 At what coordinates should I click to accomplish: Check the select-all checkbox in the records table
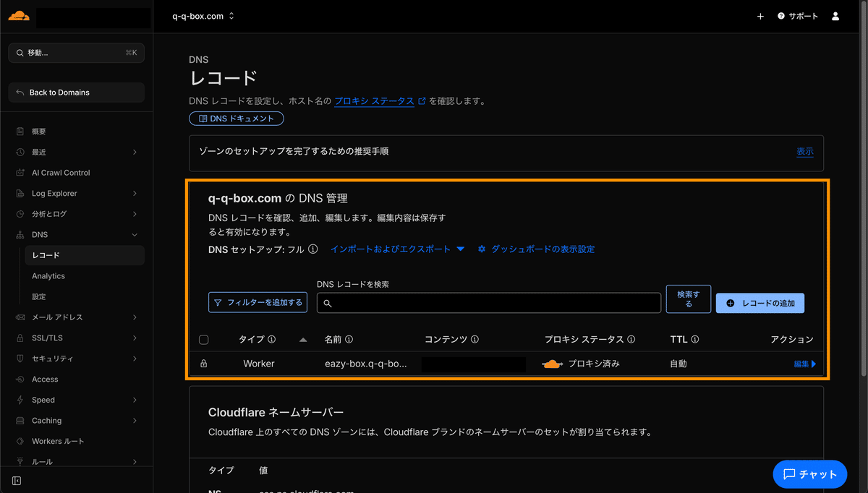pos(203,339)
